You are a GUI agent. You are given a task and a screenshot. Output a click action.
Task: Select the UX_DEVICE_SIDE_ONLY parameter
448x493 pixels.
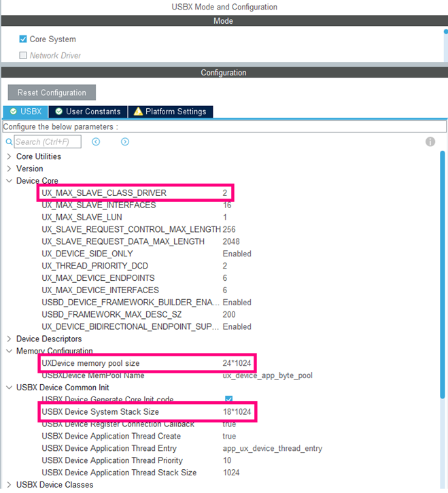click(x=87, y=254)
